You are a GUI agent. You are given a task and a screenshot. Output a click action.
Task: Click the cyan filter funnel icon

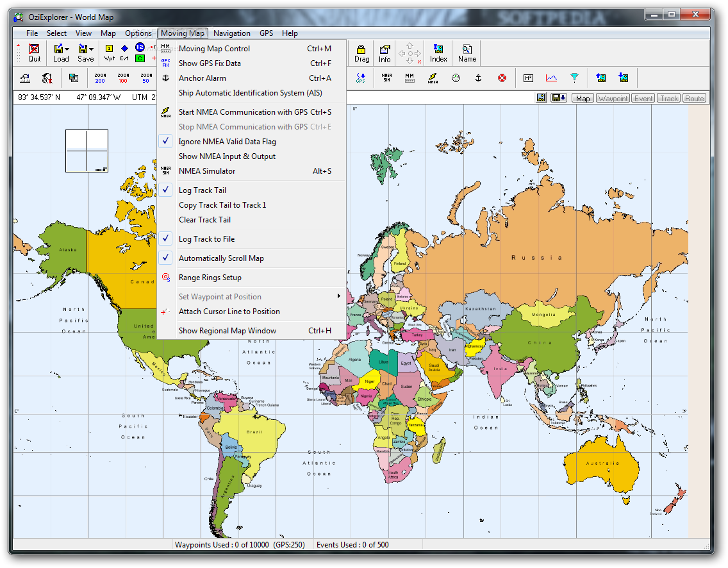[574, 78]
